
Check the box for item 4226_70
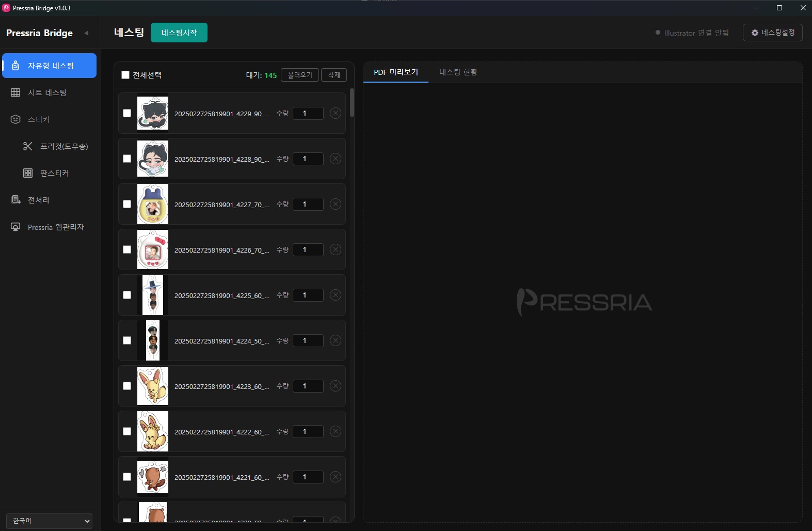click(127, 249)
